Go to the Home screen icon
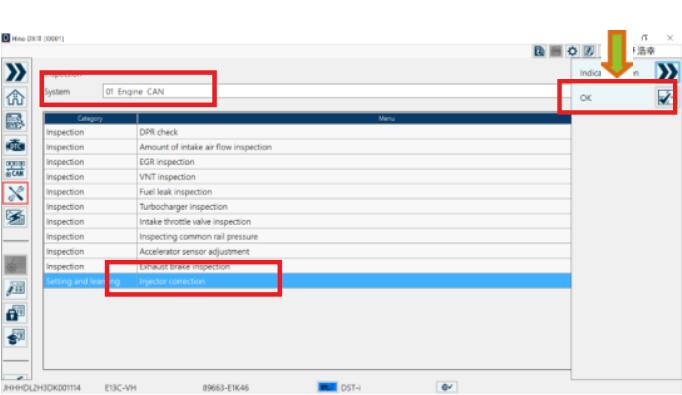The height and width of the screenshot is (395, 682). pyautogui.click(x=16, y=97)
